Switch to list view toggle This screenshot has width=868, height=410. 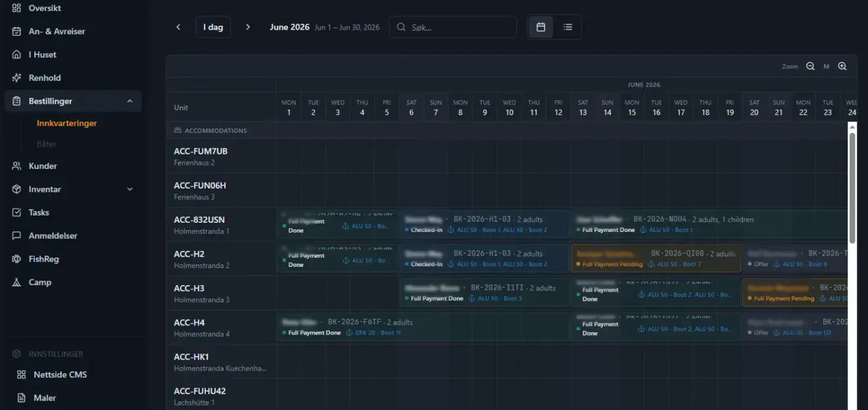(567, 27)
